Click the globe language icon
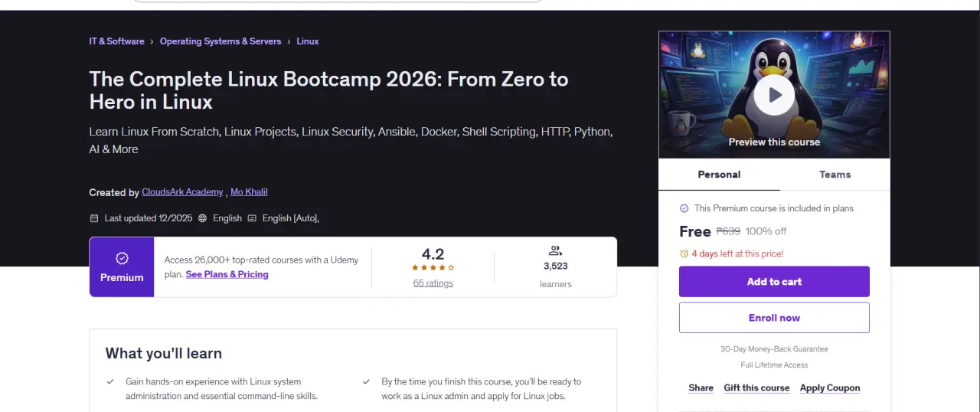Screen dimensions: 980x412 pyautogui.click(x=203, y=218)
